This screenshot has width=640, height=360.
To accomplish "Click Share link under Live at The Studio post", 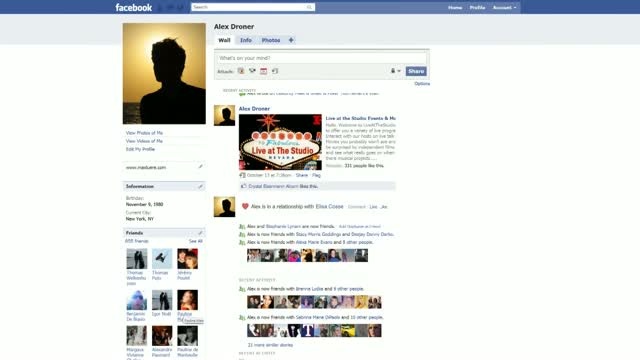I will pyautogui.click(x=302, y=175).
